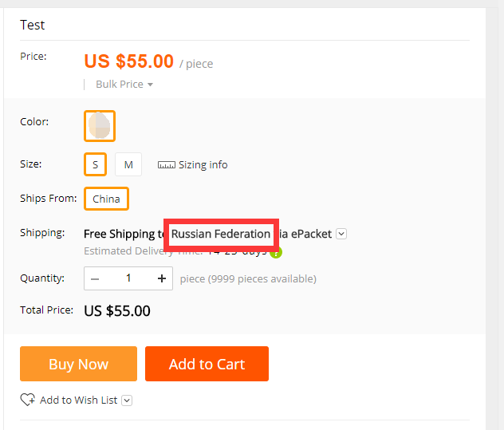The image size is (504, 430).
Task: Click the Russian Federation destination link
Action: (x=221, y=234)
